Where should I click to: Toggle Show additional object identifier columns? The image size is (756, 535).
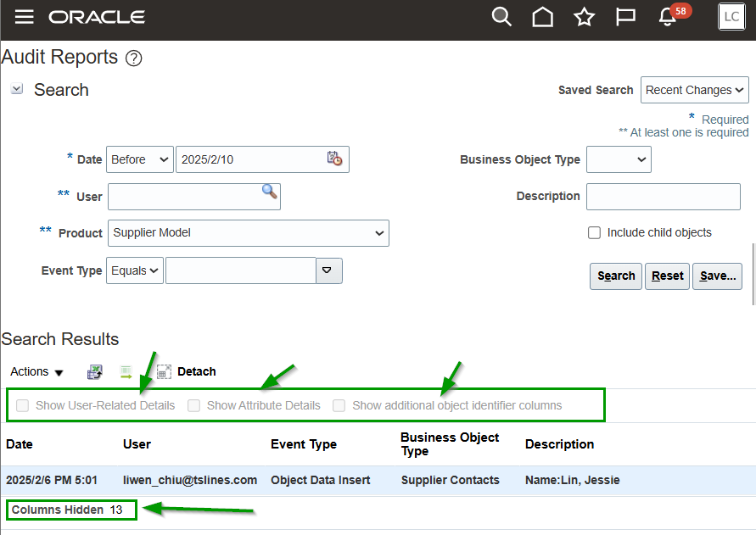point(339,405)
